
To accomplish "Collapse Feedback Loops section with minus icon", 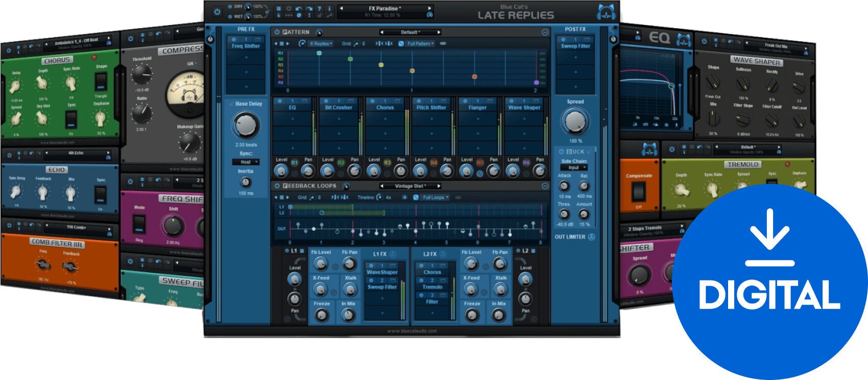I will coord(545,186).
